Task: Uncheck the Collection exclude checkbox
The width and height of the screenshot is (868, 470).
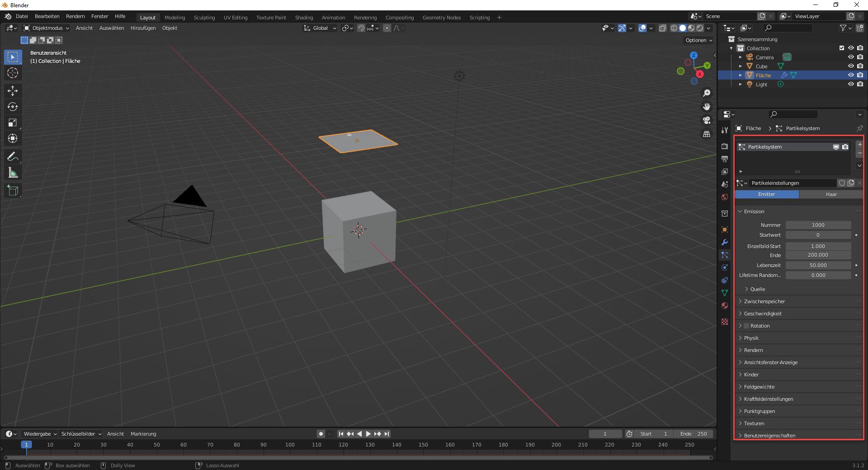Action: pos(841,48)
